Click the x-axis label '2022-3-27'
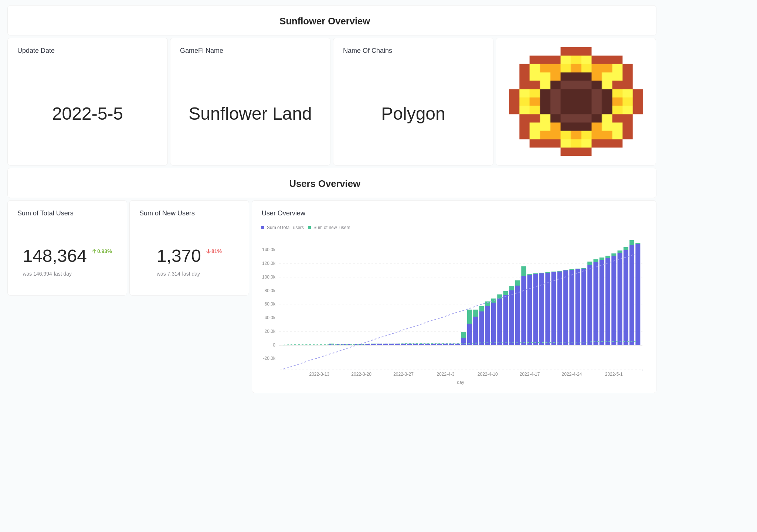This screenshot has height=532, width=757. tap(404, 374)
